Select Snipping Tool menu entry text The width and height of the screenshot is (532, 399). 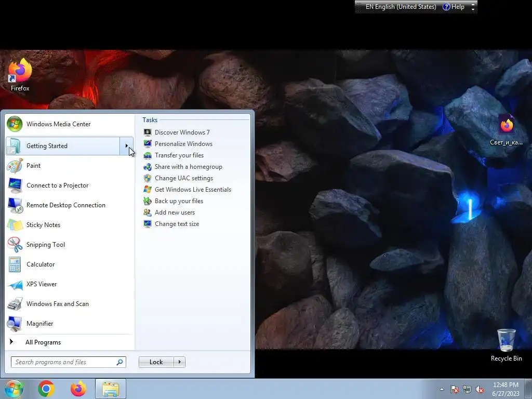click(x=46, y=245)
